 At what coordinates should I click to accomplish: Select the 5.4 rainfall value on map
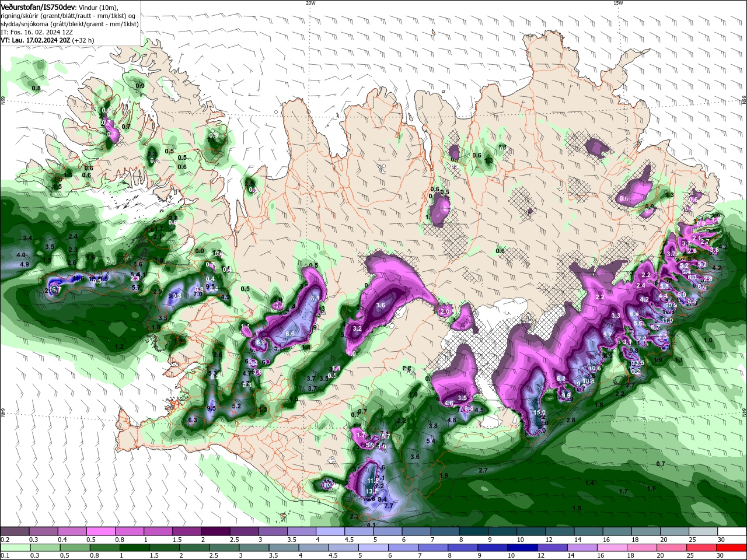[431, 441]
